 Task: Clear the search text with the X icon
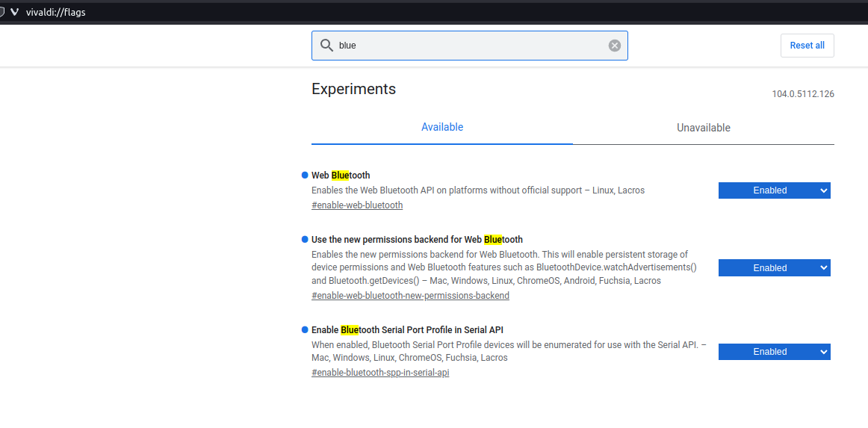615,46
